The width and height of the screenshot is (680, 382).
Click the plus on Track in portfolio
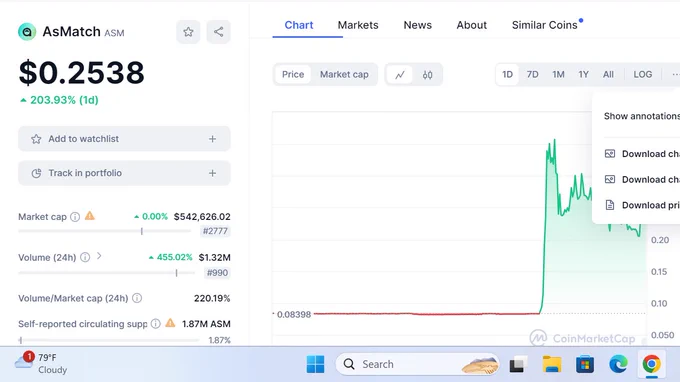tap(212, 173)
